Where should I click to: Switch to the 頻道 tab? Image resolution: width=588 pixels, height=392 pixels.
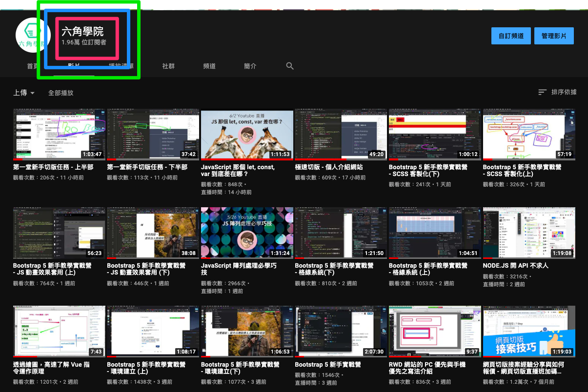tap(209, 66)
